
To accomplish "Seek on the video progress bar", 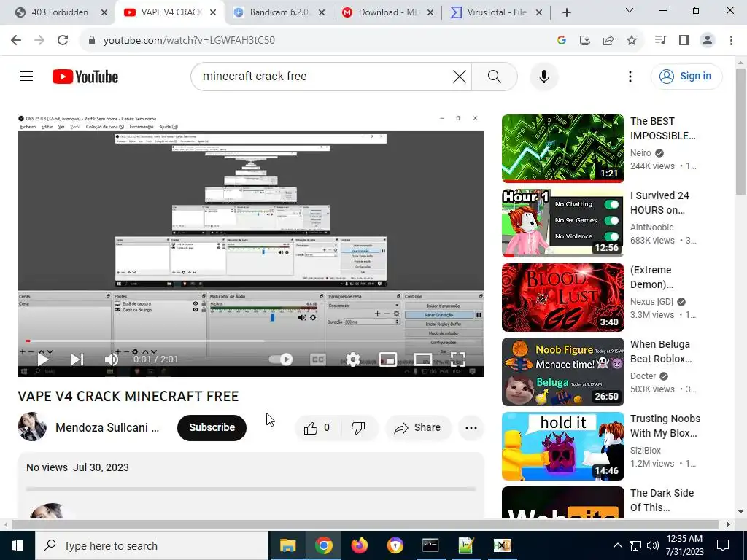I will pyautogui.click(x=251, y=341).
